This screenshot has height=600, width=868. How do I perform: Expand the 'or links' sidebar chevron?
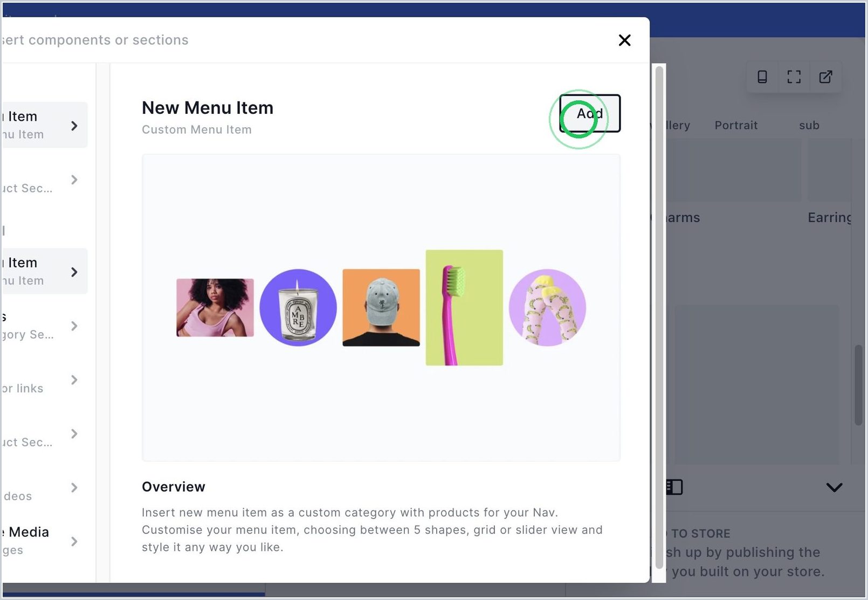coord(74,380)
